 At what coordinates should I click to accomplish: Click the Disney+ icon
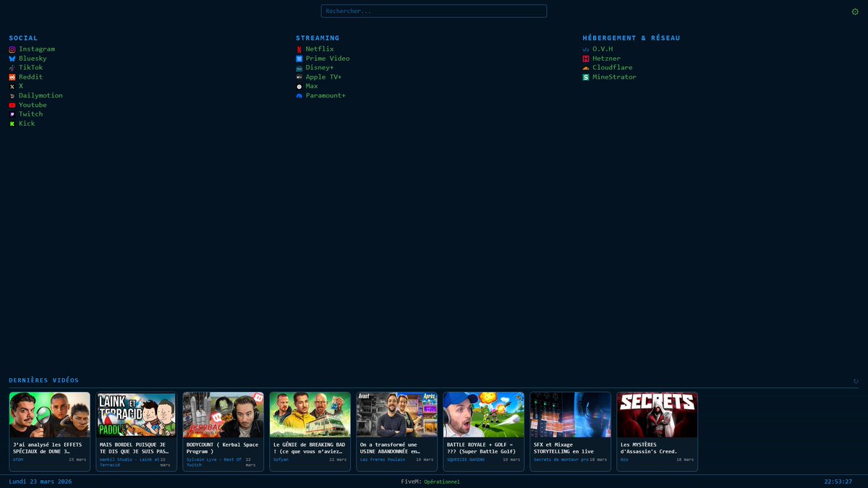[x=299, y=68]
